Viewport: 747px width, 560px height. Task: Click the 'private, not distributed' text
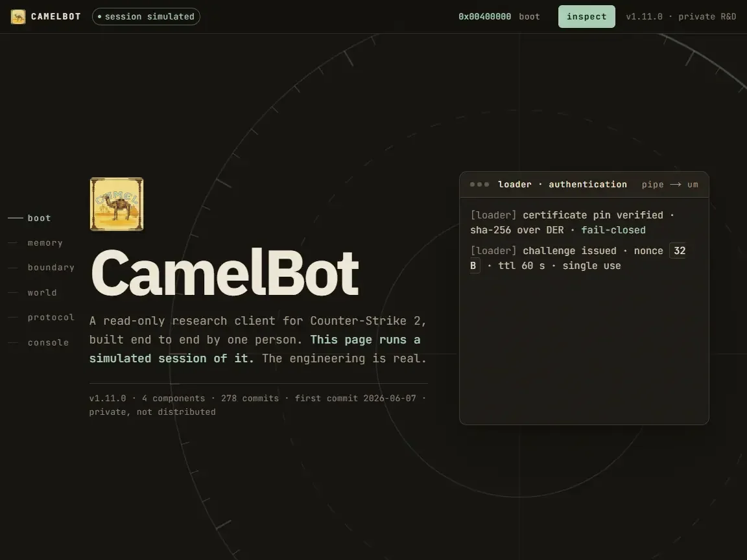pos(152,412)
